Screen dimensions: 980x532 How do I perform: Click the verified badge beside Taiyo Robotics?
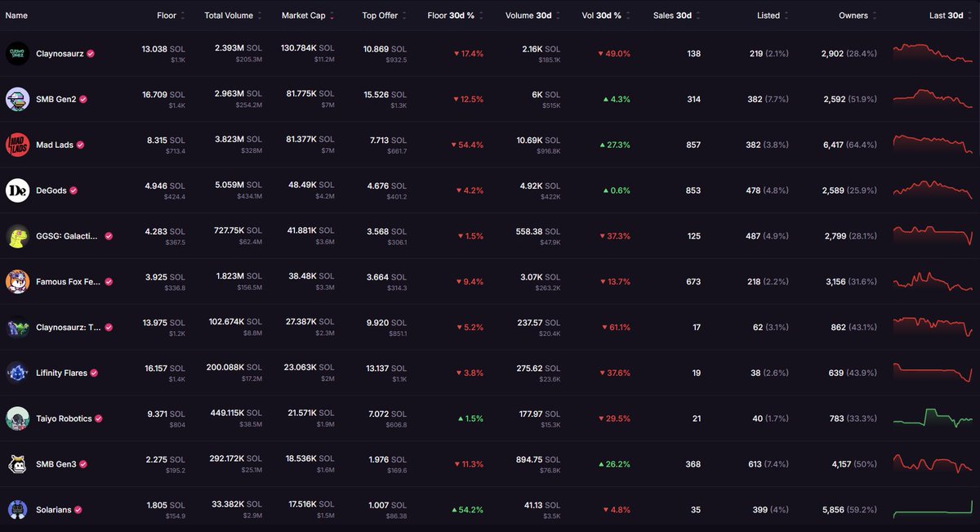[x=99, y=418]
